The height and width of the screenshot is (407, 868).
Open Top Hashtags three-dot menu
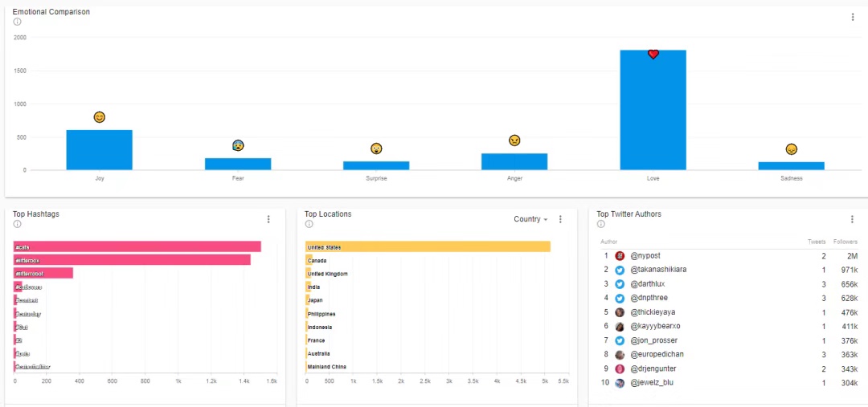(x=268, y=219)
